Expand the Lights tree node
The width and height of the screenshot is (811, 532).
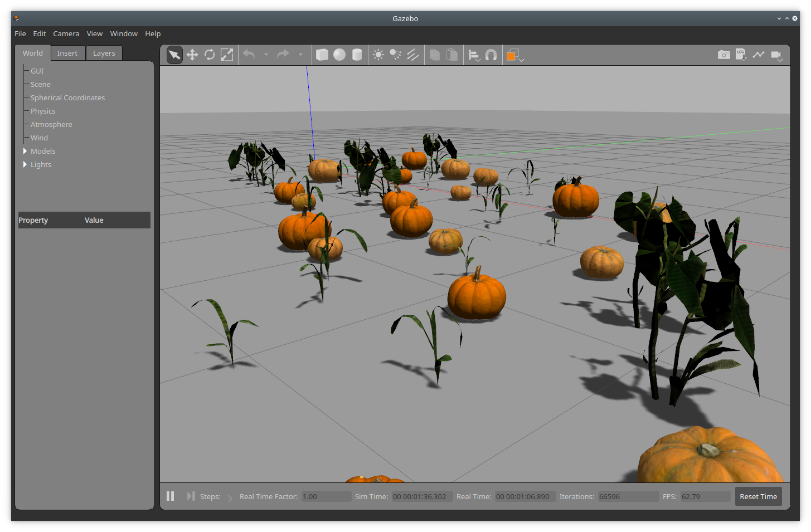[25, 164]
